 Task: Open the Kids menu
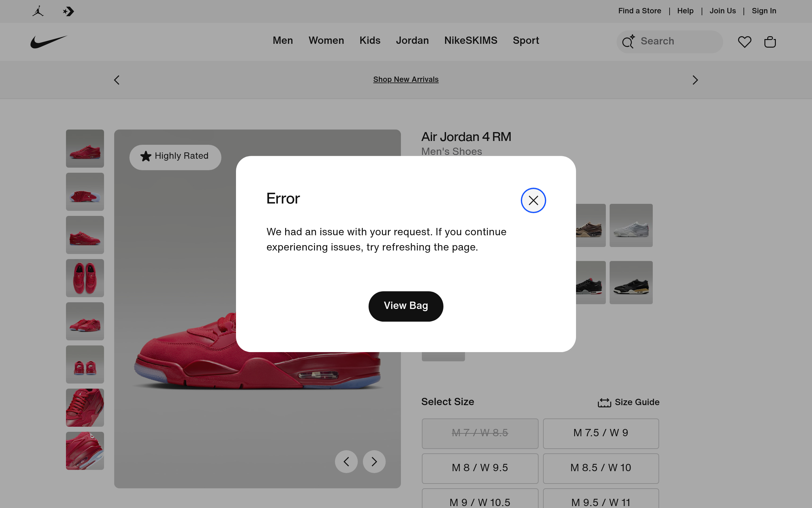point(370,40)
